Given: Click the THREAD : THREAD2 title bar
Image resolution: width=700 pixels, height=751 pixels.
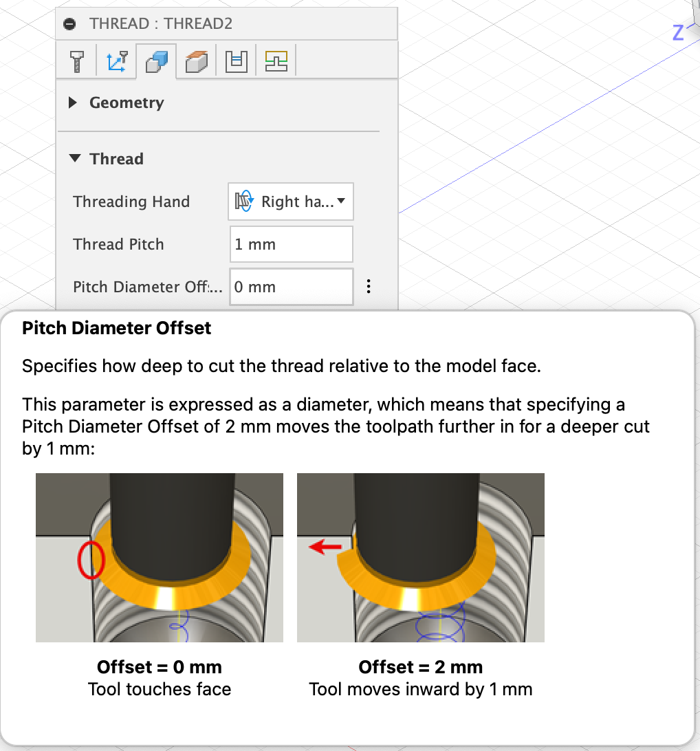Looking at the screenshot, I should tap(226, 23).
